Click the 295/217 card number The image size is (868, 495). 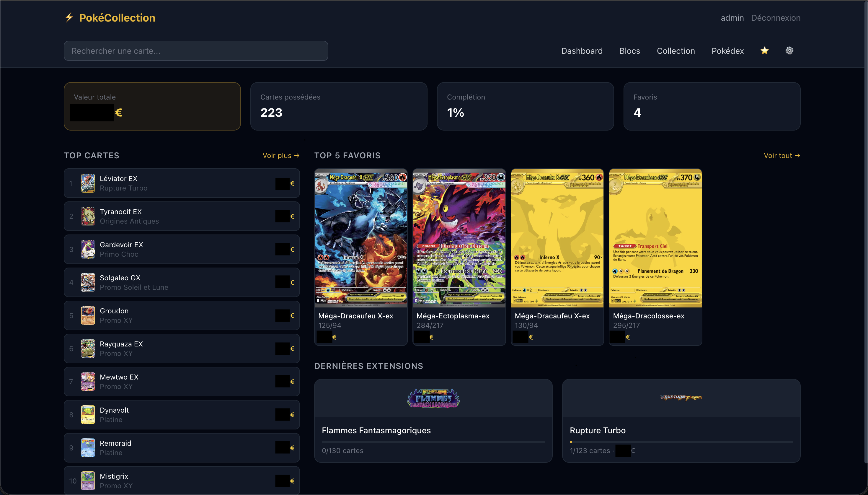pos(626,325)
